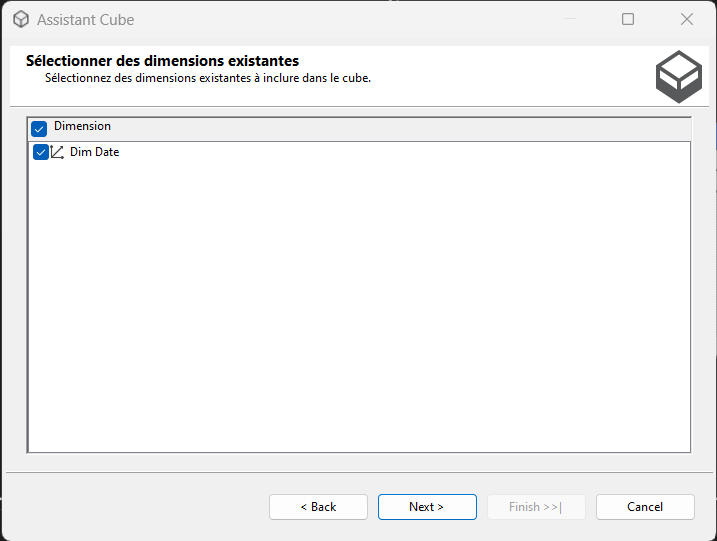This screenshot has height=541, width=717.
Task: Cancel the Assistant Cube wizard
Action: 645,507
